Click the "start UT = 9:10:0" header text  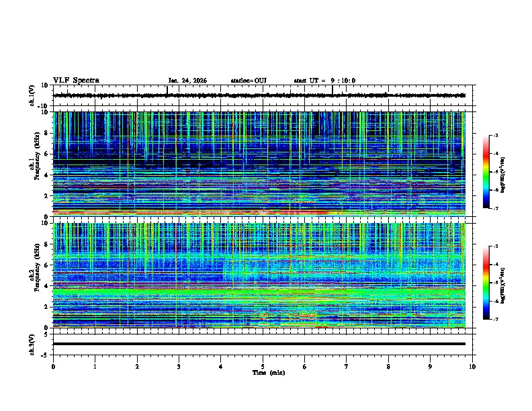(x=324, y=81)
